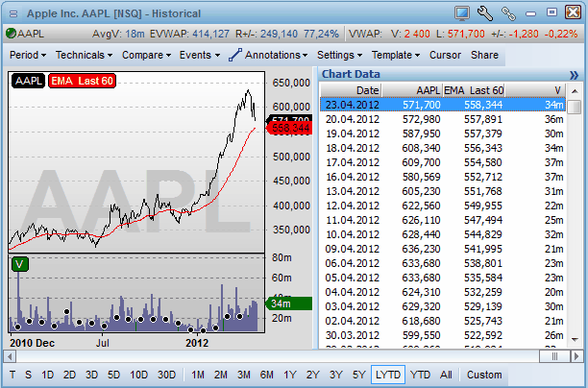Select the 20.04.2012 table row
Image resolution: width=588 pixels, height=388 pixels.
click(443, 119)
